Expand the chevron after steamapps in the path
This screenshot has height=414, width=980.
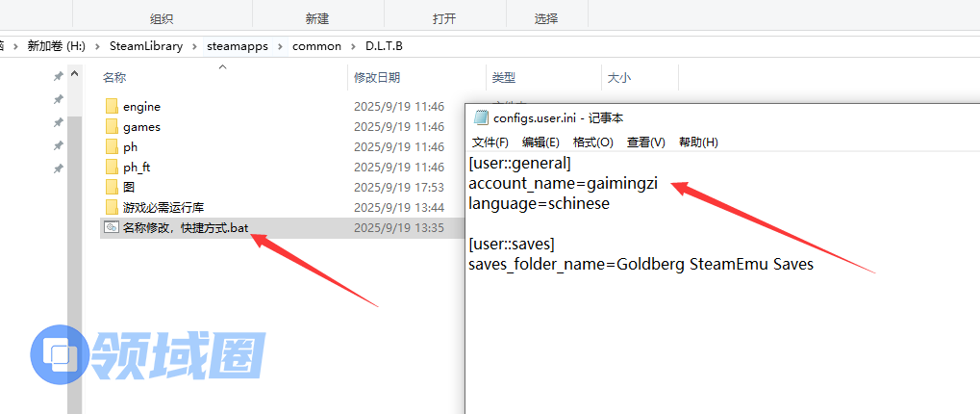(x=281, y=46)
